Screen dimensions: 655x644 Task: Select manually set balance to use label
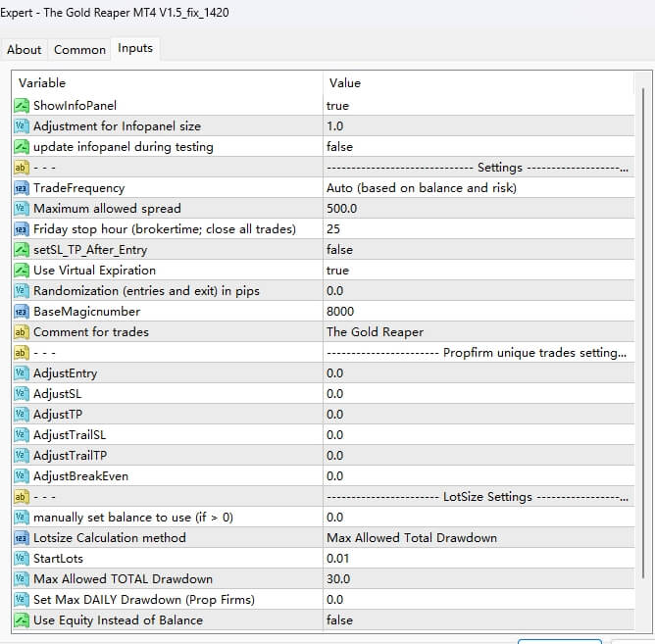(133, 518)
